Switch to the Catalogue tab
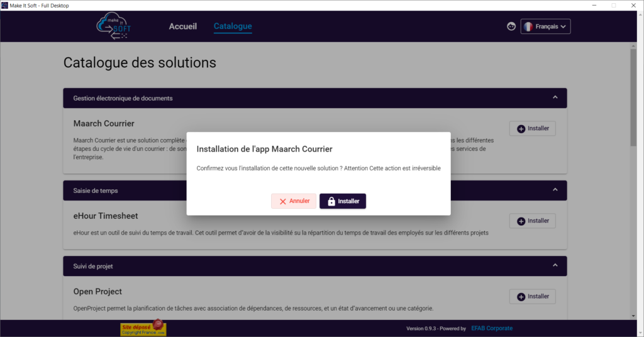The width and height of the screenshot is (644, 337). pos(233,26)
